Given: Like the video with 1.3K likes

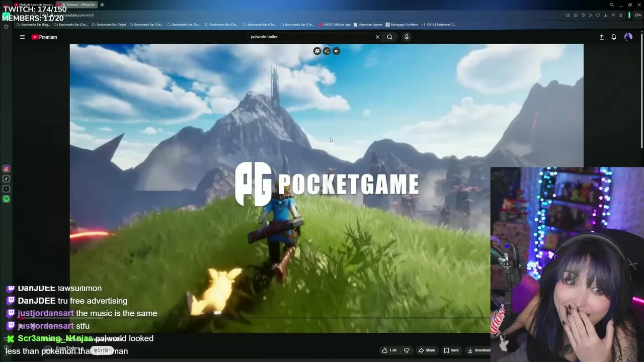Looking at the screenshot, I should click(390, 350).
